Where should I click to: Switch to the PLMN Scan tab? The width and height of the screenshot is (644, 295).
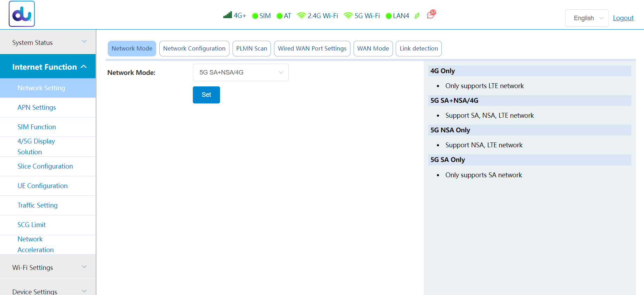pyautogui.click(x=251, y=48)
